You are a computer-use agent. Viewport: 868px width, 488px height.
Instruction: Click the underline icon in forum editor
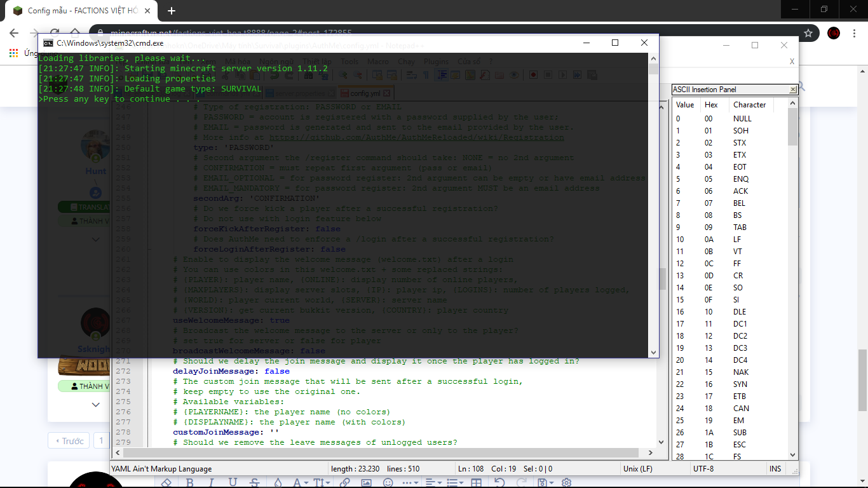[233, 483]
